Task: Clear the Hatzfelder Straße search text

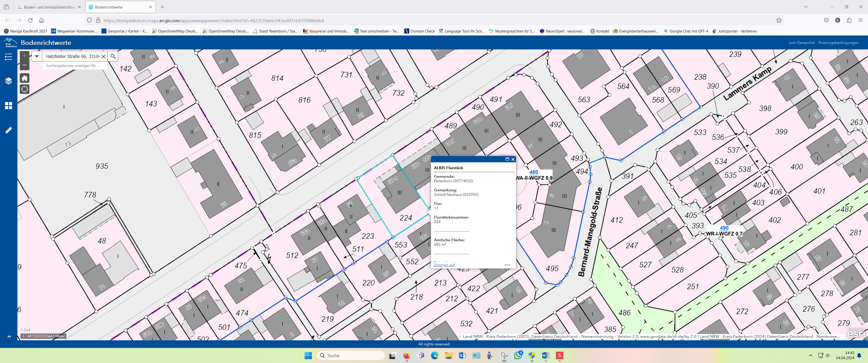Action: [103, 56]
